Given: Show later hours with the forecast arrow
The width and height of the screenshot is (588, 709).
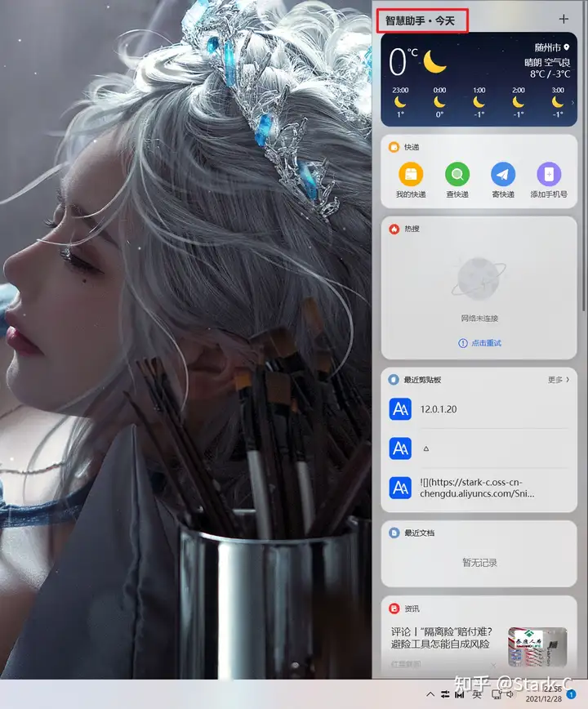Looking at the screenshot, I should [572, 103].
